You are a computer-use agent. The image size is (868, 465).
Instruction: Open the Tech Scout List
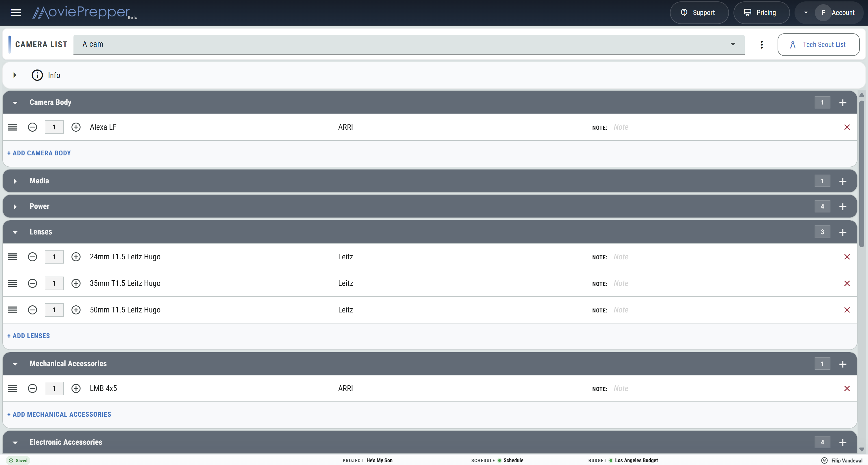tap(819, 44)
